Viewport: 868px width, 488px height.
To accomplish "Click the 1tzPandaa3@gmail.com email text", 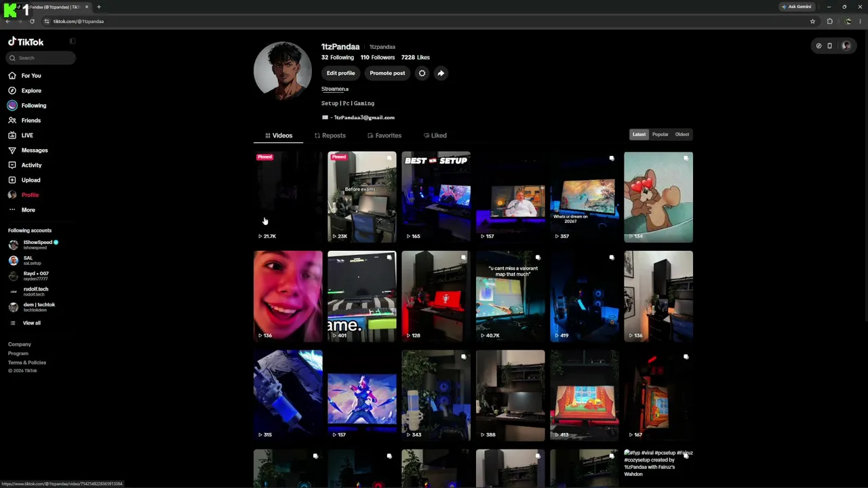I will 364,117.
